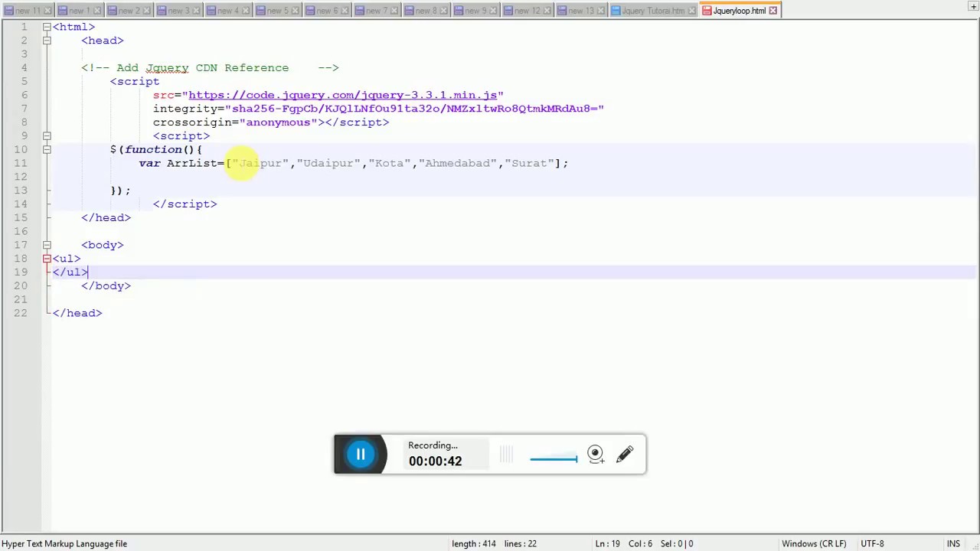Add webcam overlay to the recording
980x551 pixels.
pos(596,455)
